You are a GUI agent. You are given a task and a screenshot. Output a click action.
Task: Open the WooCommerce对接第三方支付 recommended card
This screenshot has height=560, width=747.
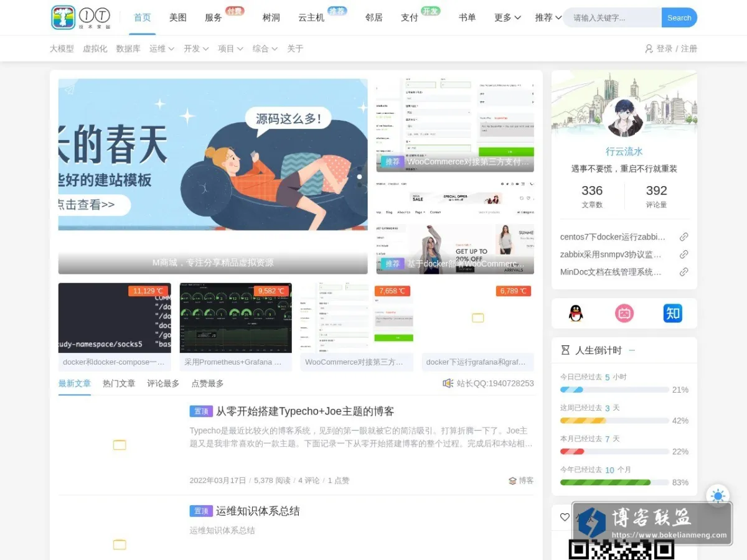coord(455,125)
